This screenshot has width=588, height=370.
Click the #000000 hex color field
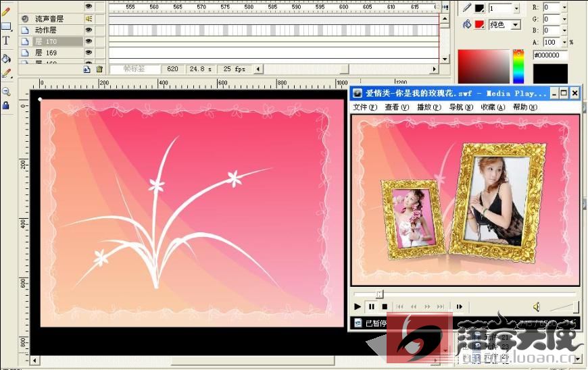(x=550, y=55)
